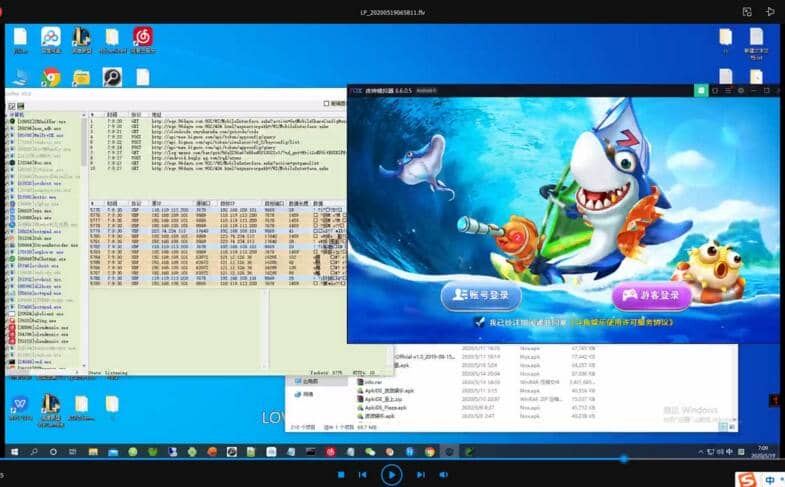The image size is (785, 487).
Task: Open the white blank file icon beside the magnifier
Action: click(x=143, y=78)
